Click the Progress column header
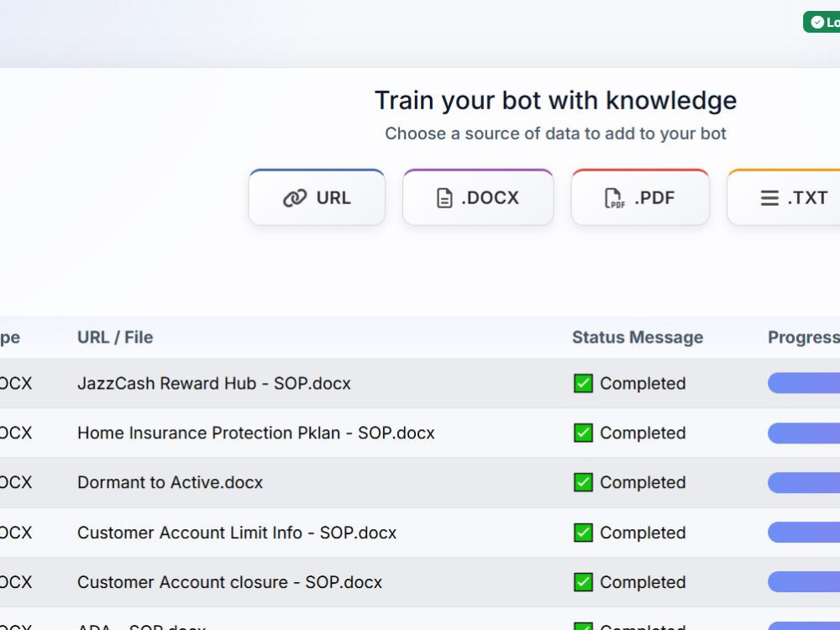The width and height of the screenshot is (840, 630). coord(804,338)
